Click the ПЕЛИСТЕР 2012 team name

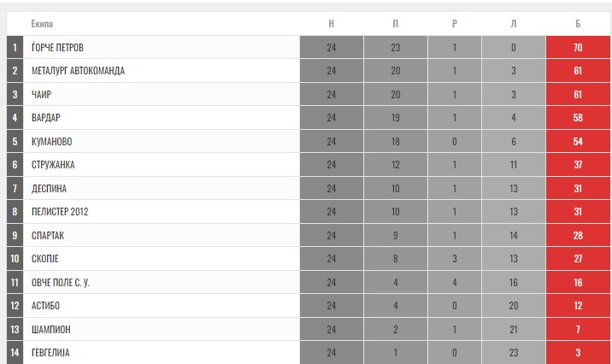click(60, 212)
